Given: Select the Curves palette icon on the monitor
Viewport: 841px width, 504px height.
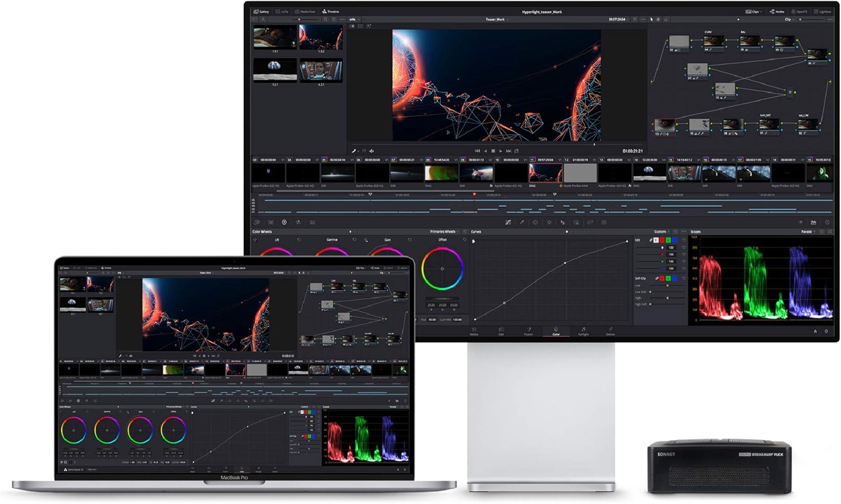Looking at the screenshot, I should pyautogui.click(x=508, y=223).
